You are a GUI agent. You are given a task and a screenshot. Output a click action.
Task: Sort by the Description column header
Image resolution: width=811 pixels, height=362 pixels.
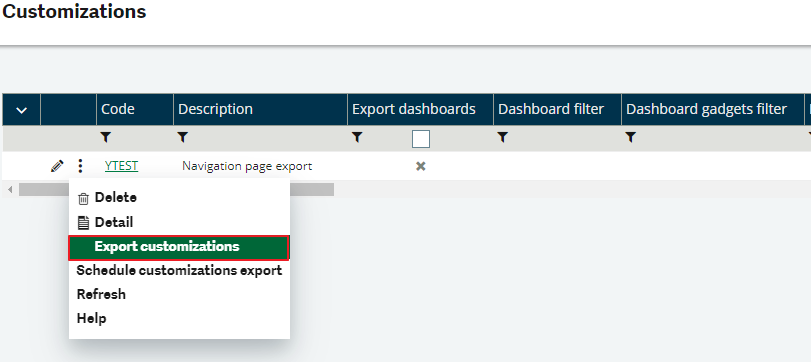coord(261,109)
